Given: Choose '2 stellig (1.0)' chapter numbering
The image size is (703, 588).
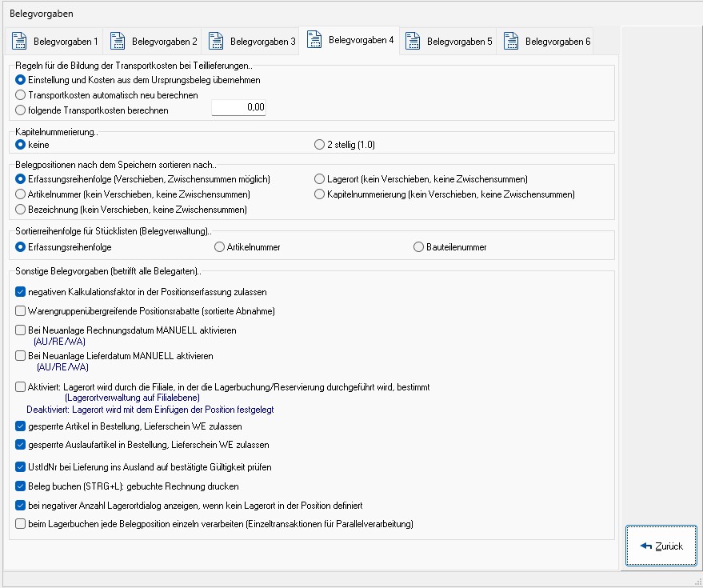Looking at the screenshot, I should 345,145.
